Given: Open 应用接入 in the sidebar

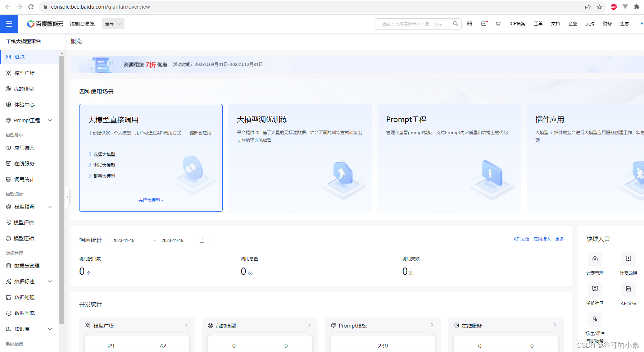Looking at the screenshot, I should [30, 148].
